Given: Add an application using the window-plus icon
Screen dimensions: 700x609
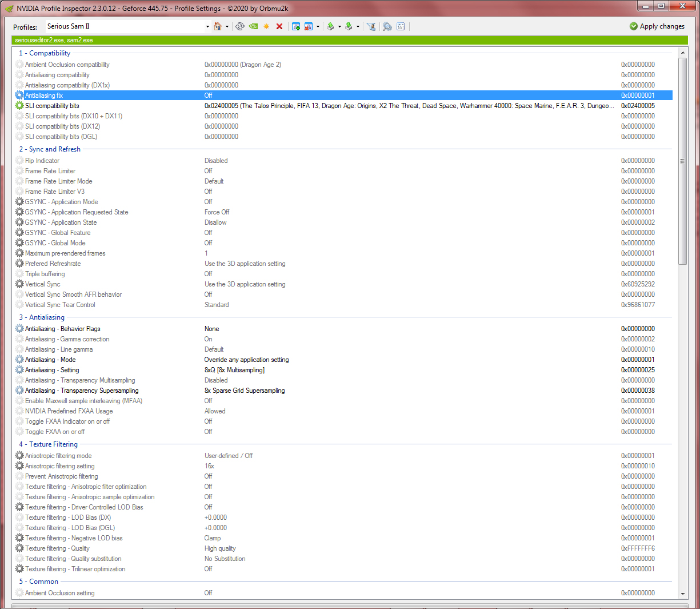Looking at the screenshot, I should (x=297, y=26).
